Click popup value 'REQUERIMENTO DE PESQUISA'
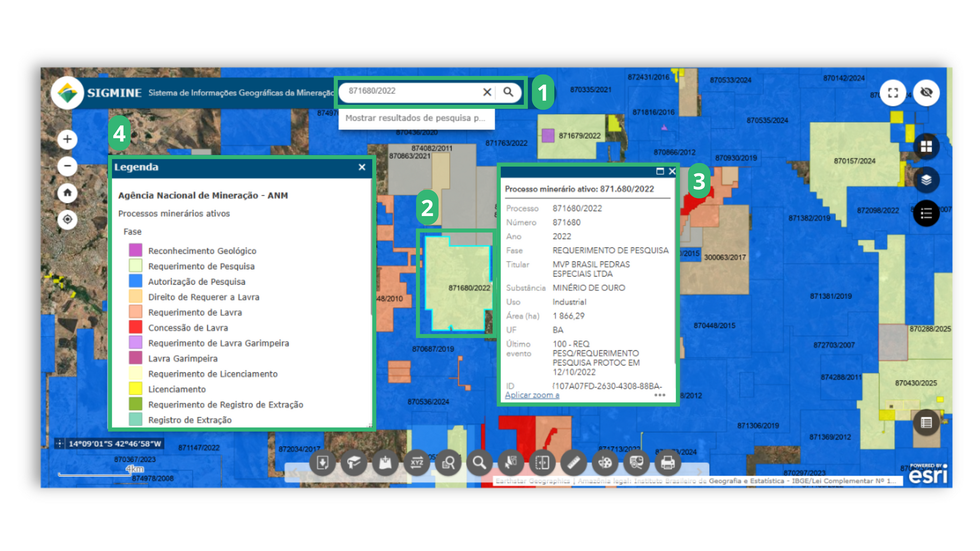The width and height of the screenshot is (980, 551). tap(611, 250)
